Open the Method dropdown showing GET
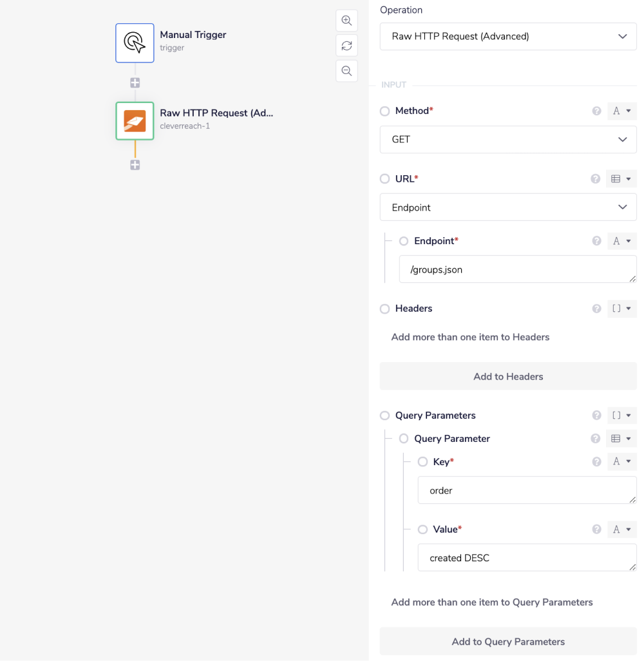The height and width of the screenshot is (661, 644). coord(507,139)
